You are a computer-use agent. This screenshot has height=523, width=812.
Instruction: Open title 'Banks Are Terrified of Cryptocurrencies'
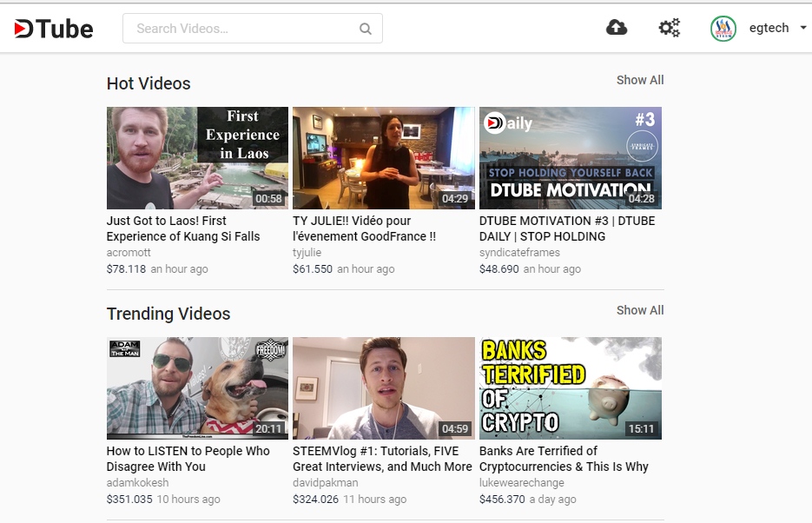564,459
